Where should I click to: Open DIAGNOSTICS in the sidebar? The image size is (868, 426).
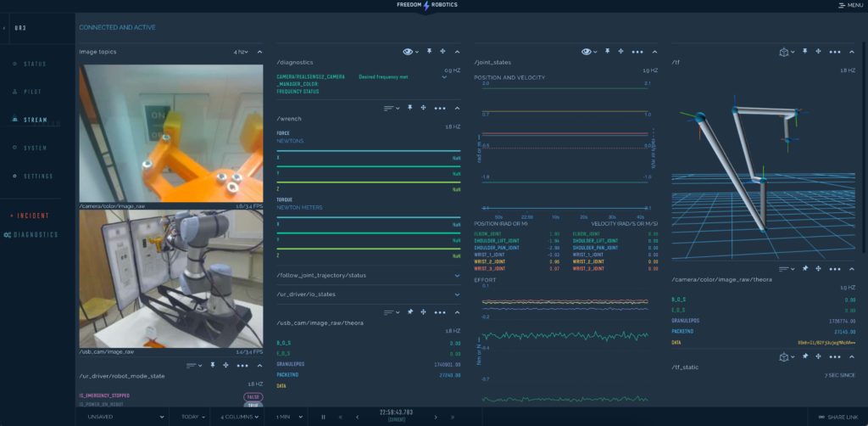(x=31, y=235)
